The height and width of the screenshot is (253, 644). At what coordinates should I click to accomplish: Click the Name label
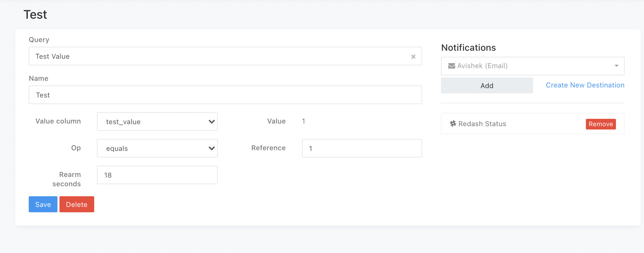click(x=39, y=78)
